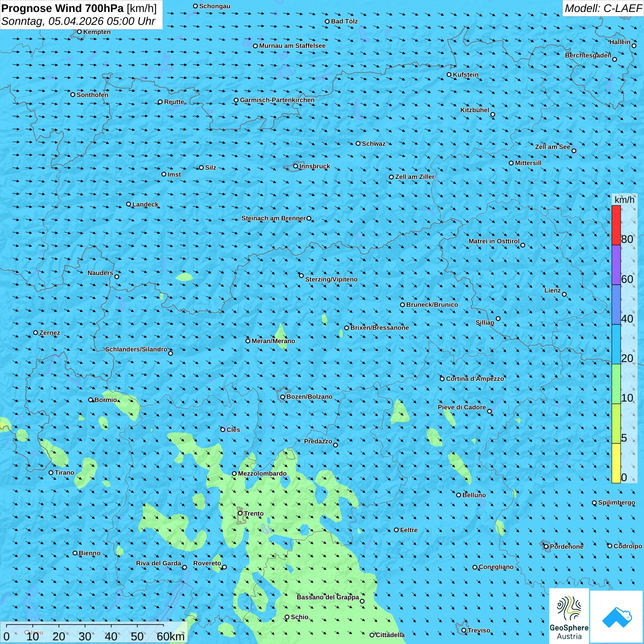The width and height of the screenshot is (644, 644).
Task: Click the Kempten location marker
Action: click(80, 32)
